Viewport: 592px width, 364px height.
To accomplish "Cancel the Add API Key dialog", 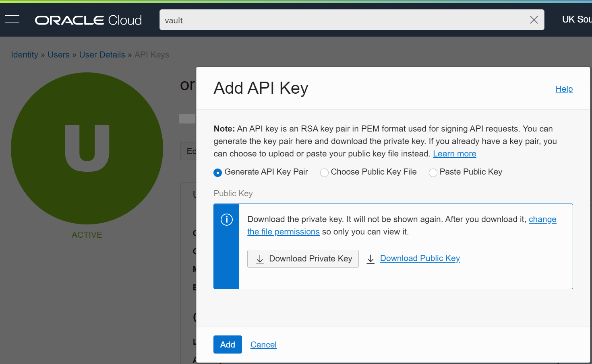I will [263, 344].
